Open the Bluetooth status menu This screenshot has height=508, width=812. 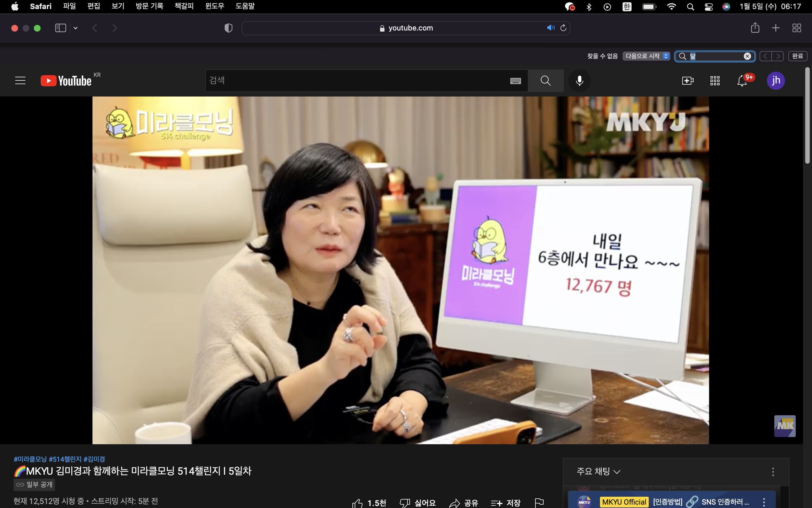(589, 7)
